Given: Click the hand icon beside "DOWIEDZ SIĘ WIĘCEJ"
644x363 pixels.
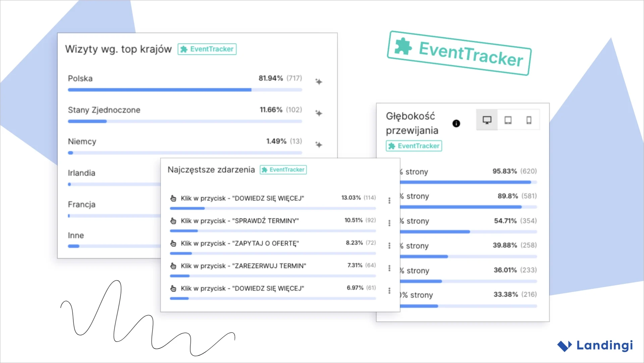Looking at the screenshot, I should 173,198.
